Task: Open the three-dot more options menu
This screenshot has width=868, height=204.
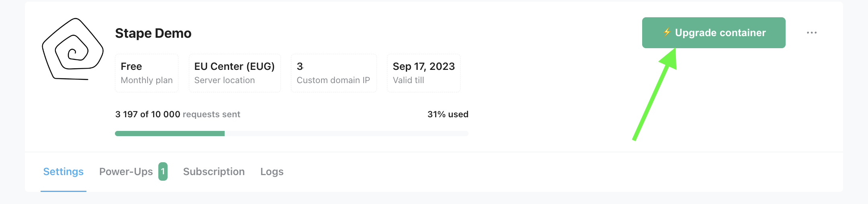Action: pyautogui.click(x=812, y=33)
